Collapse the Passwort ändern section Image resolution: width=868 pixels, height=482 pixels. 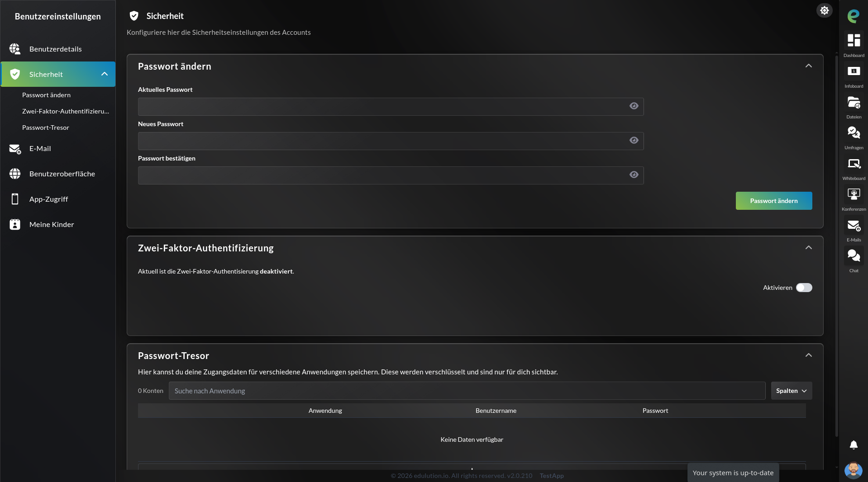pos(809,66)
